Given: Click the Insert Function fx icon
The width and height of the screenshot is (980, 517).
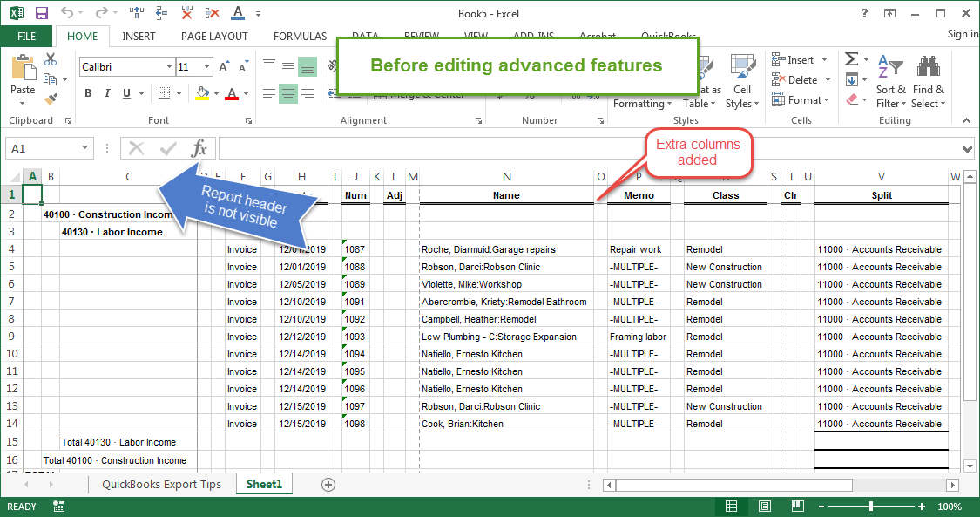Looking at the screenshot, I should click(x=199, y=148).
